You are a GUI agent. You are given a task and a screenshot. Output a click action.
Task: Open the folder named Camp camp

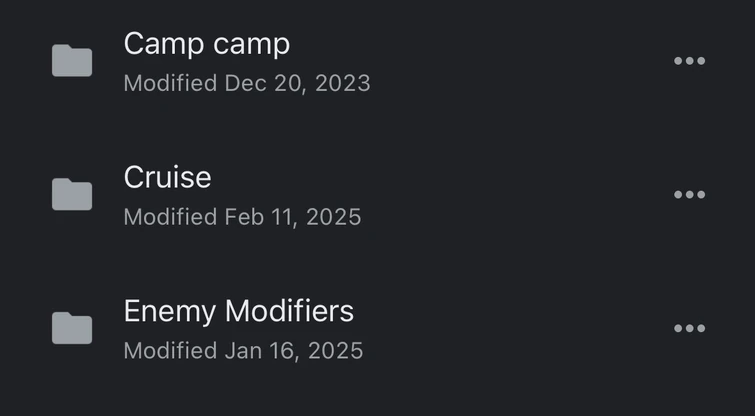207,44
